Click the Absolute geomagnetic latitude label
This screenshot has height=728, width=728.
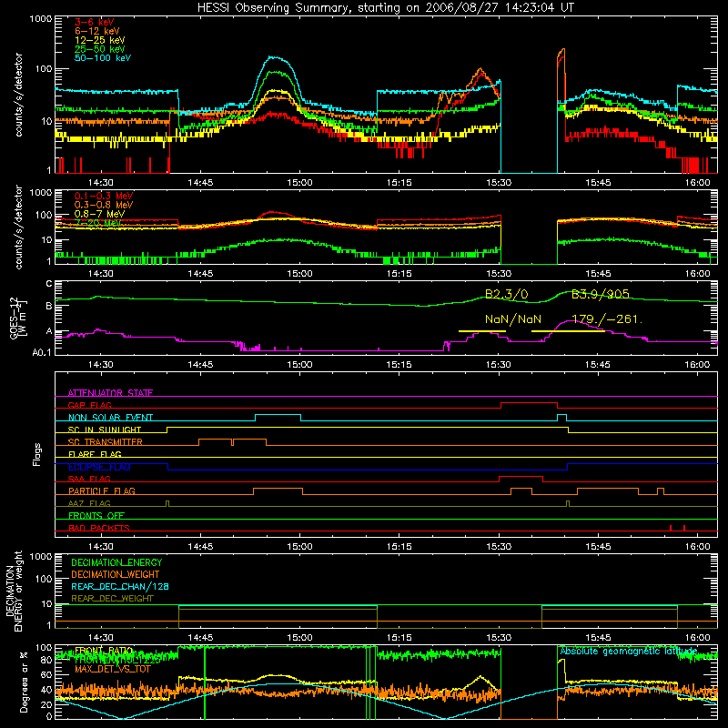629,651
